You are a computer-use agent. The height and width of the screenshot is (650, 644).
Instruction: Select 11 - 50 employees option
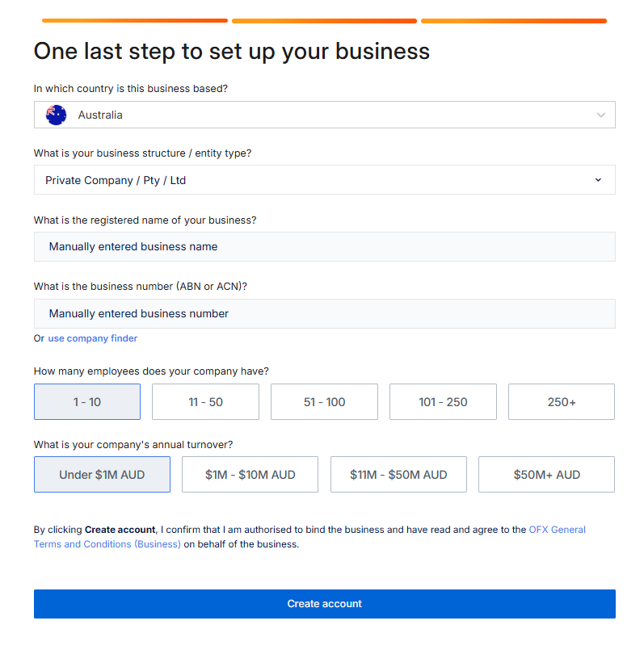coord(205,401)
